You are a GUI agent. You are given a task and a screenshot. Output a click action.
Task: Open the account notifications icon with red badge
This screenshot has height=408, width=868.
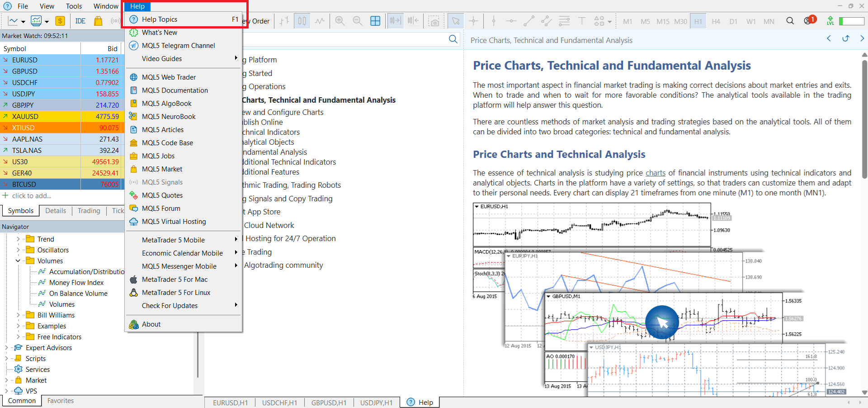[810, 20]
